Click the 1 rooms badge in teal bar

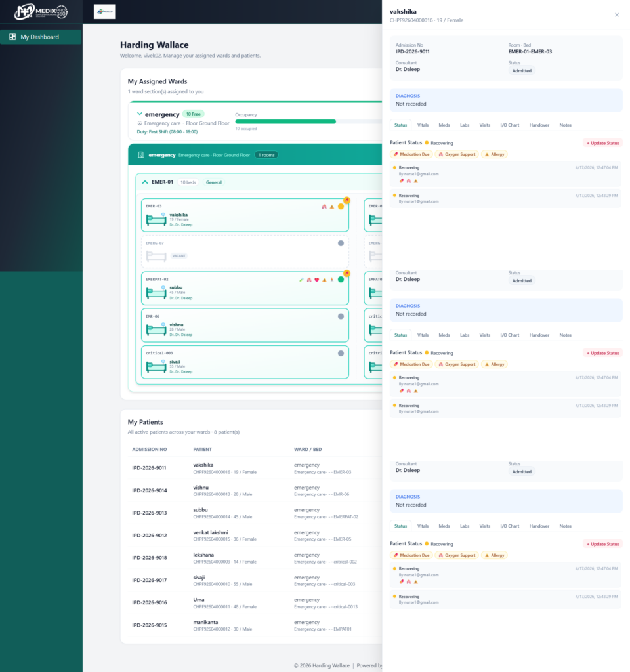pyautogui.click(x=266, y=155)
